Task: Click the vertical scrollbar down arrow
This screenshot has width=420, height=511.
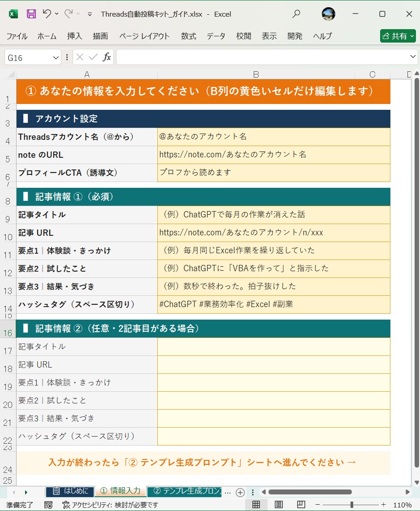Action: pyautogui.click(x=417, y=482)
